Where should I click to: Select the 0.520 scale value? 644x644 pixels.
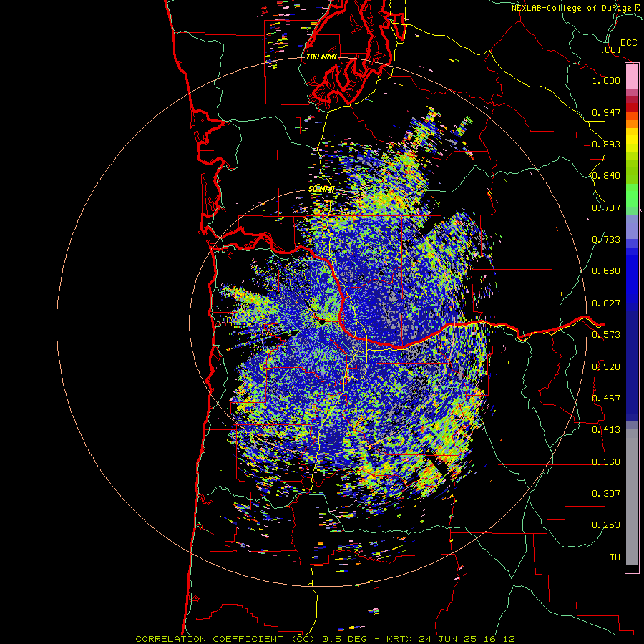[606, 366]
